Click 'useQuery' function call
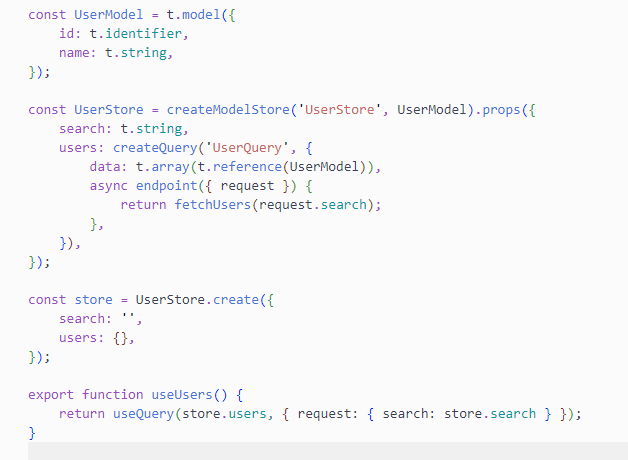Screen dimensions: 628x460 click(143, 414)
